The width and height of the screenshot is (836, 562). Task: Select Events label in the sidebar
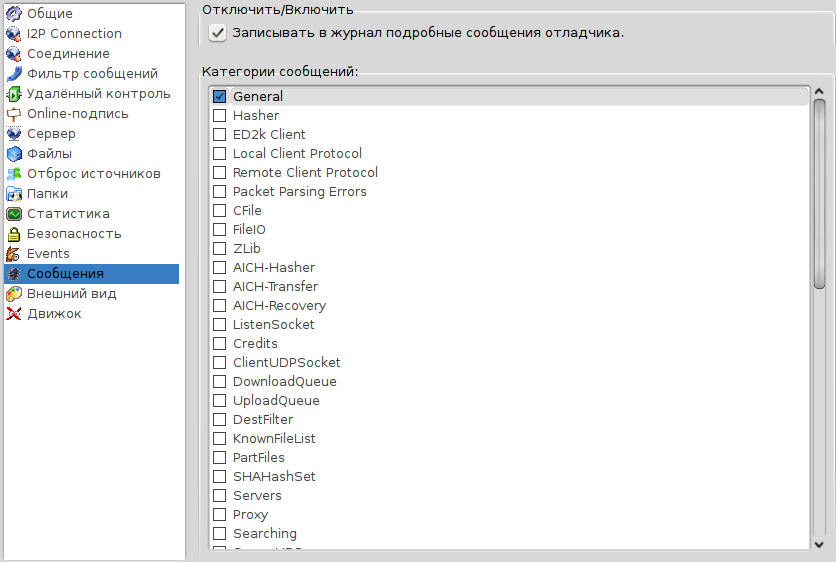click(49, 254)
